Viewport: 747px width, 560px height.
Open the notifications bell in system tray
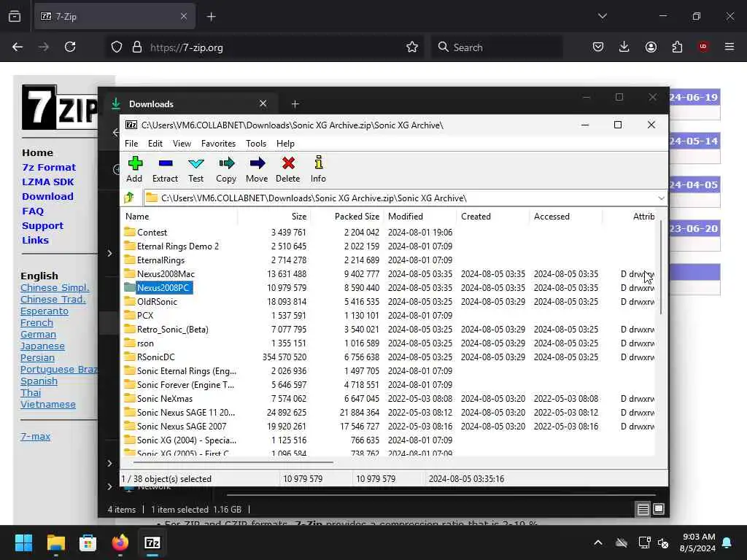[727, 542]
